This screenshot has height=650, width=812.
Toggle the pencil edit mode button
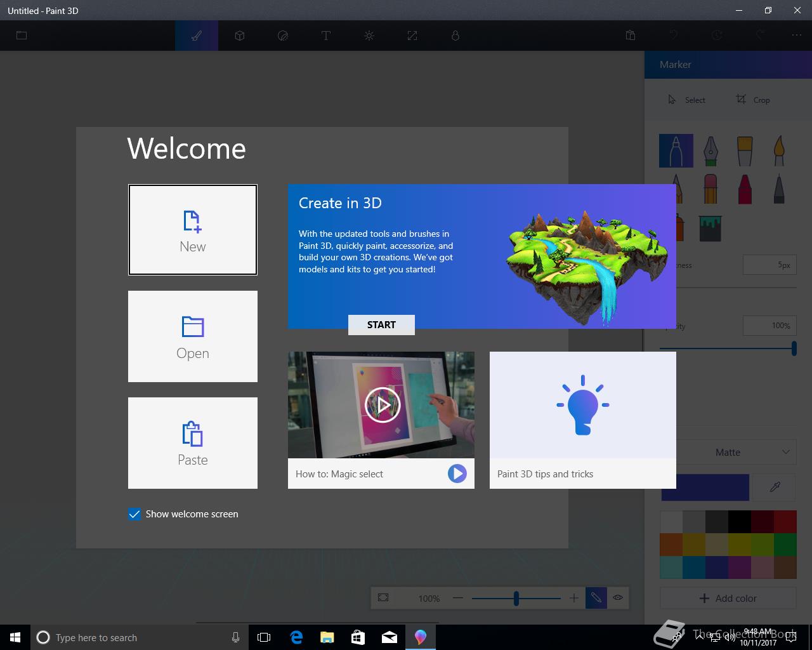pos(596,597)
